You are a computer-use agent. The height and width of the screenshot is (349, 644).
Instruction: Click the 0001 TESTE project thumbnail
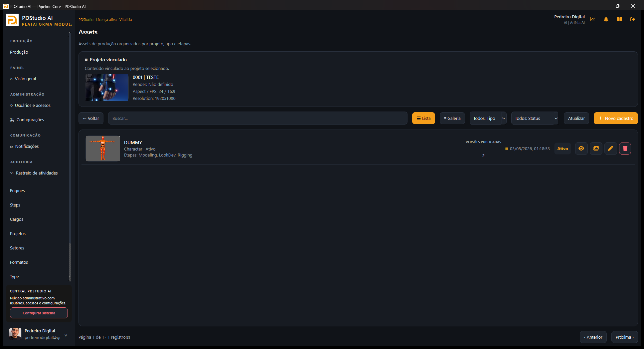coord(107,88)
